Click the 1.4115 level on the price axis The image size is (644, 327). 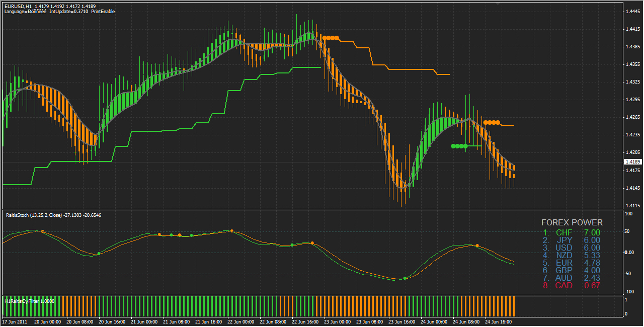(632, 206)
